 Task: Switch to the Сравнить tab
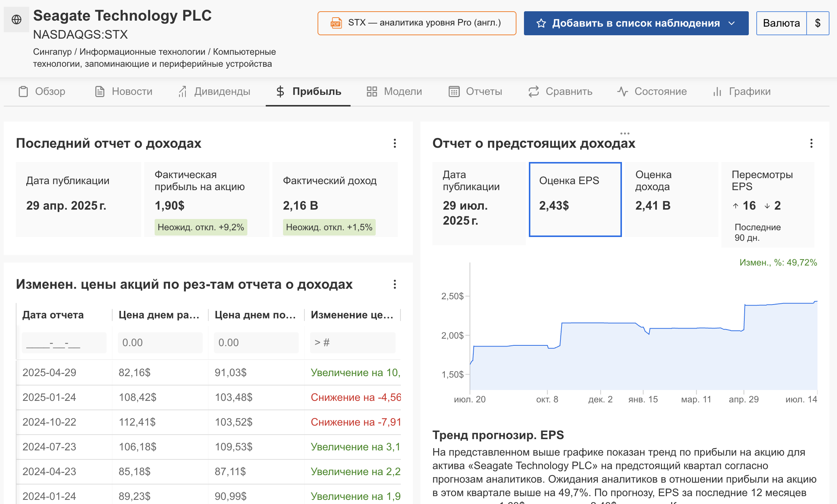(560, 91)
